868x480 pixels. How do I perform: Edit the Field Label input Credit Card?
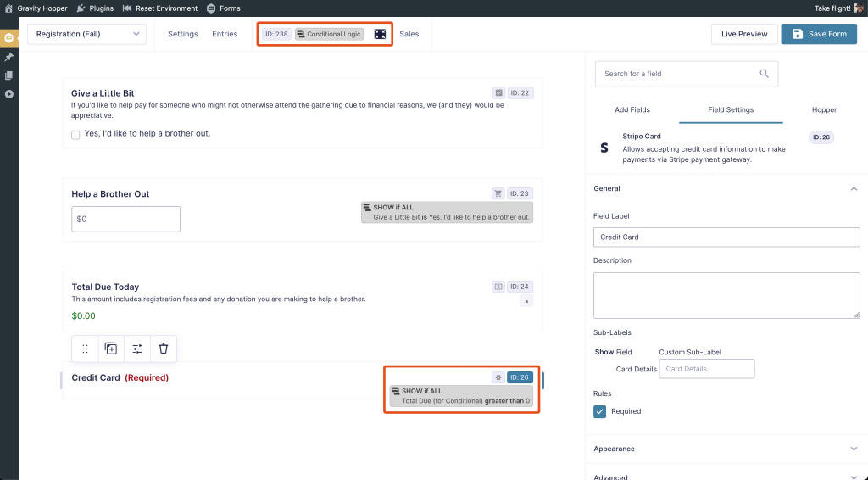tap(726, 237)
